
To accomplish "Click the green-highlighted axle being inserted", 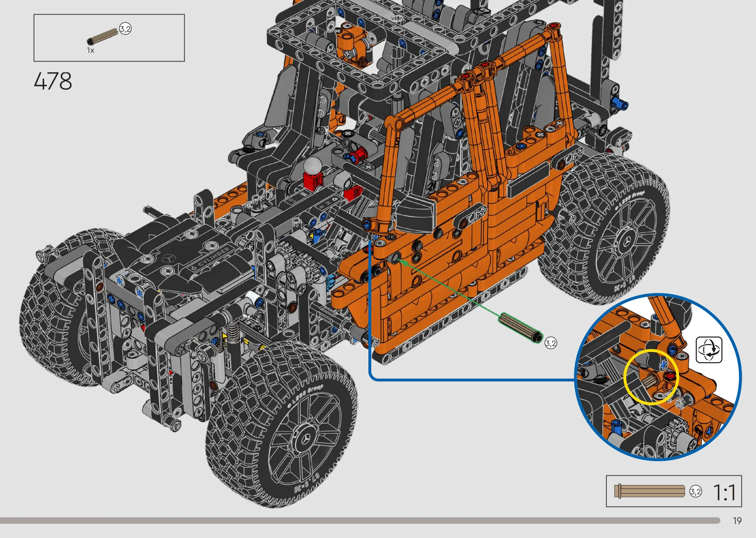I will (521, 328).
